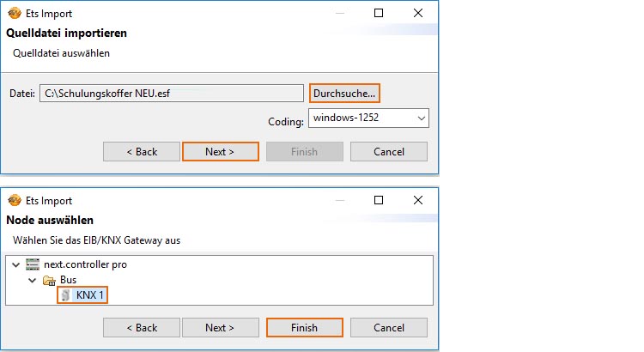
Task: Click Next in Node auswählen dialog
Action: [220, 328]
